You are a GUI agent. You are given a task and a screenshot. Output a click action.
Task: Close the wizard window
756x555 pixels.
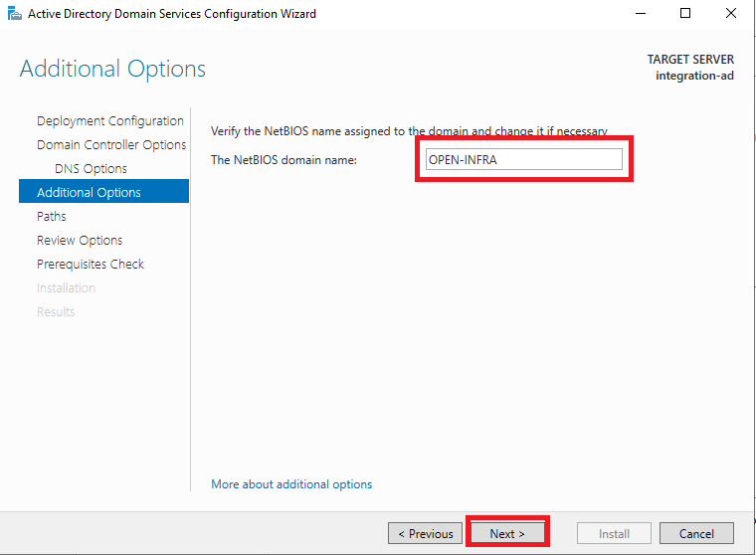[730, 14]
